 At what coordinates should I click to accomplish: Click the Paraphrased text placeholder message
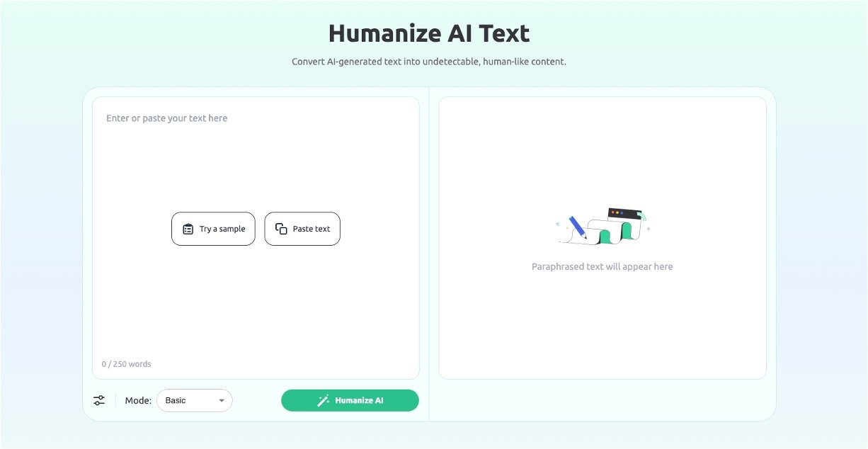[602, 266]
